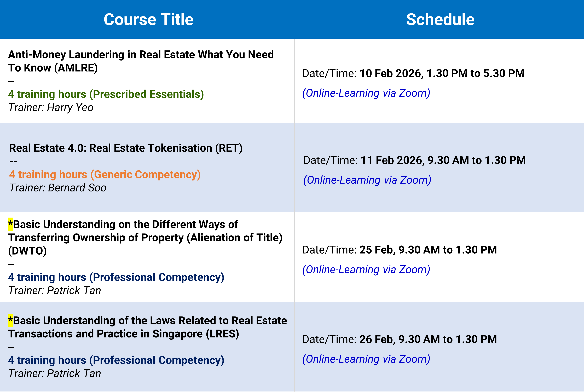Click the yellow highlighted asterisk before DWTO course

pyautogui.click(x=10, y=224)
